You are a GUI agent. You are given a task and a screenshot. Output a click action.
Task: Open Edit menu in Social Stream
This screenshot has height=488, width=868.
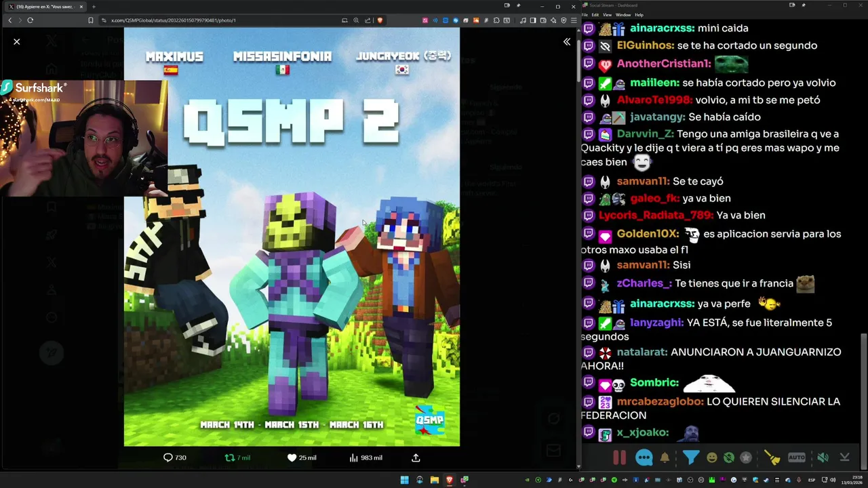coord(595,14)
